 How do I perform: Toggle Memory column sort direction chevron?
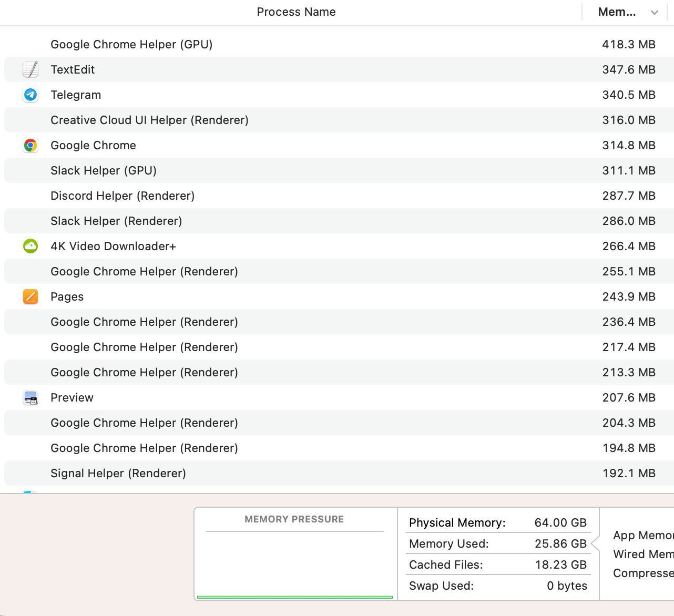[655, 13]
